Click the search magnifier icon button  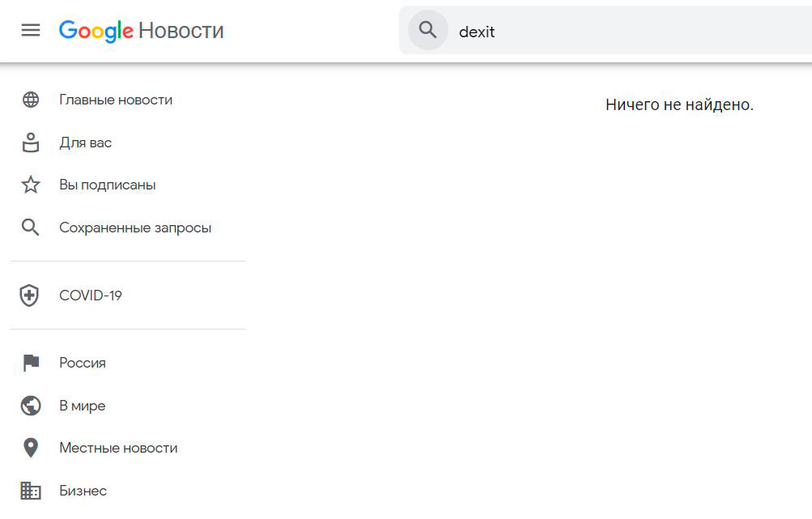427,30
